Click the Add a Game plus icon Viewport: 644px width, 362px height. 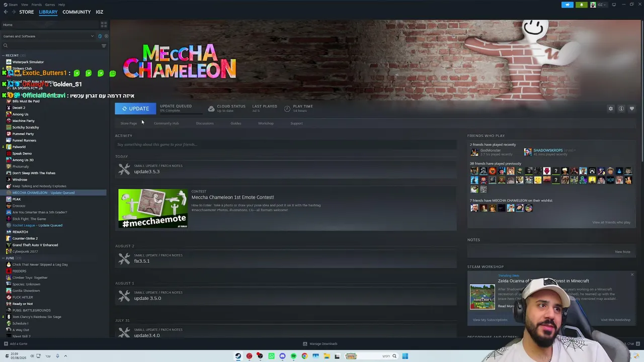6,344
